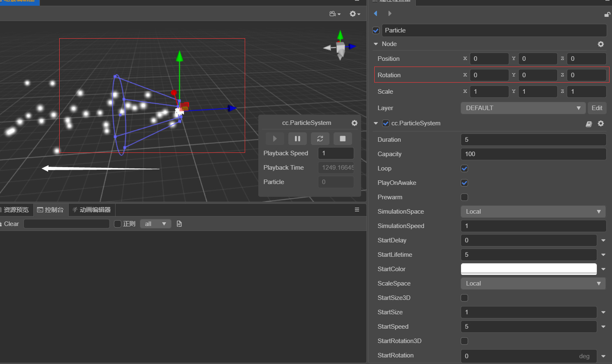Toggle the cc.ParticleSystem enabled checkbox
This screenshot has width=612, height=364.
[x=386, y=123]
